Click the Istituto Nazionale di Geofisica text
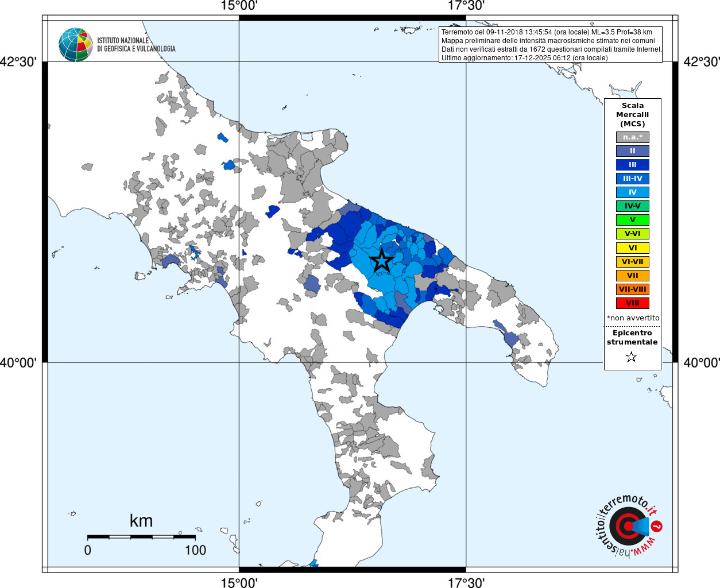 [136, 45]
